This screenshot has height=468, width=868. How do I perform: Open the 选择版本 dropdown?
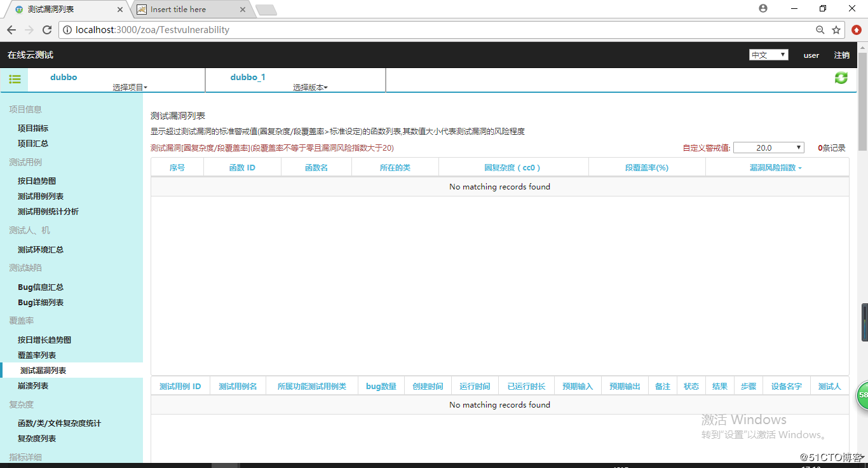[310, 88]
